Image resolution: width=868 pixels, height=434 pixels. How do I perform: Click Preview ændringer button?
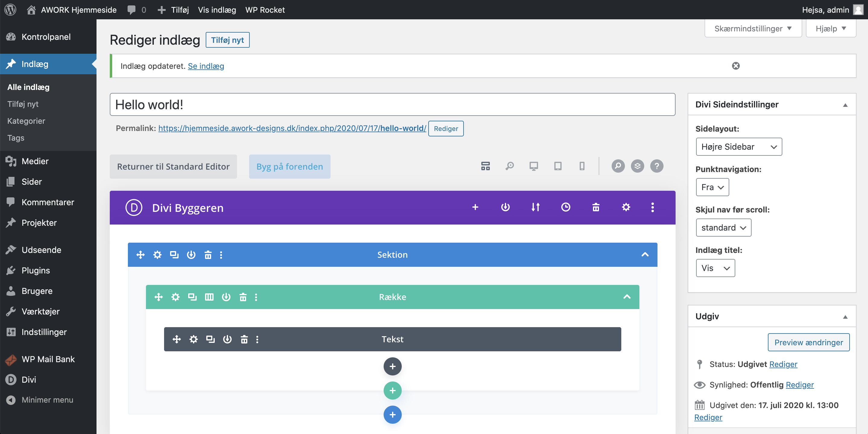point(808,342)
